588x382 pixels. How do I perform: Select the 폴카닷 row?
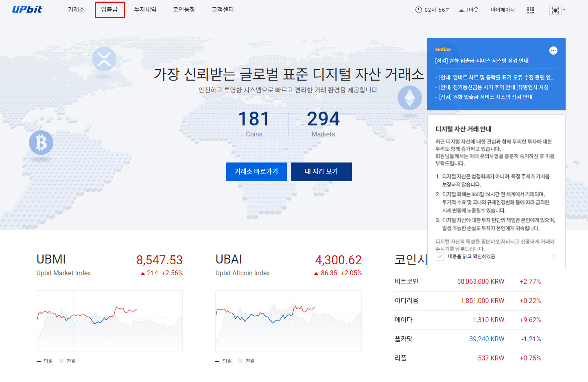tap(468, 339)
